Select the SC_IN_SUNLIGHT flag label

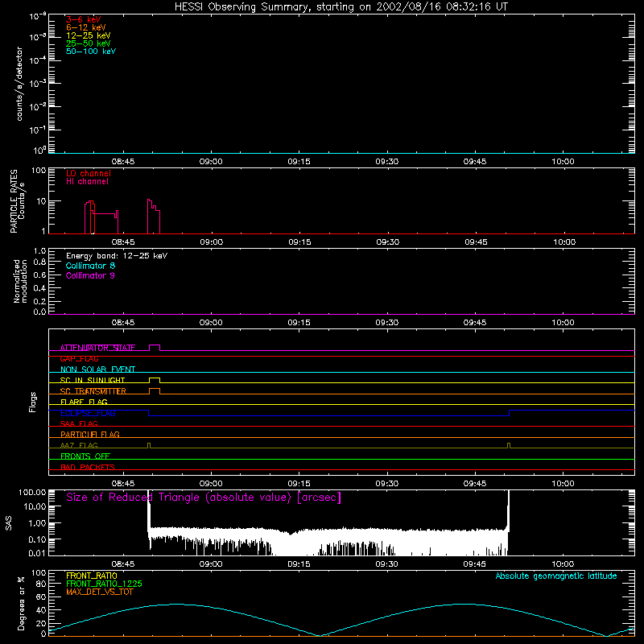(x=93, y=380)
